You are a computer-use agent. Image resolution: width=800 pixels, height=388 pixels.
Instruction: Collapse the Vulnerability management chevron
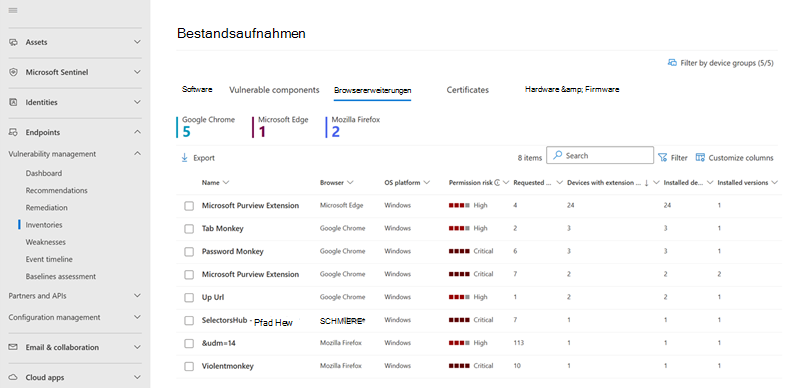pos(137,153)
